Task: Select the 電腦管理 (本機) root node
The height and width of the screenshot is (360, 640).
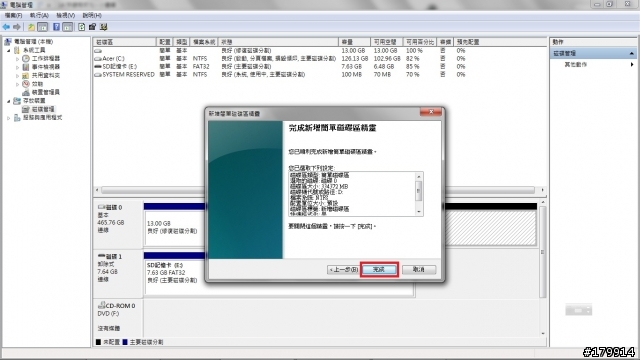Action: tap(33, 42)
